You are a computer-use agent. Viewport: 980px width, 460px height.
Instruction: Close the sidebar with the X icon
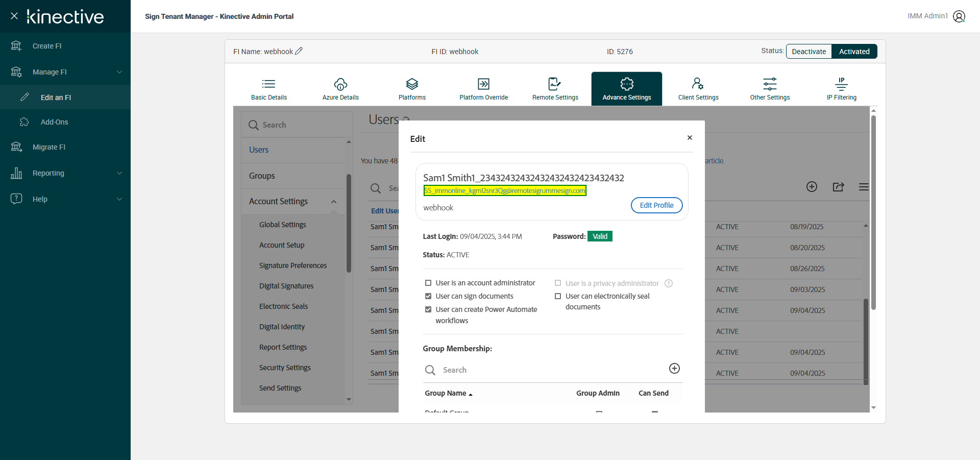14,16
